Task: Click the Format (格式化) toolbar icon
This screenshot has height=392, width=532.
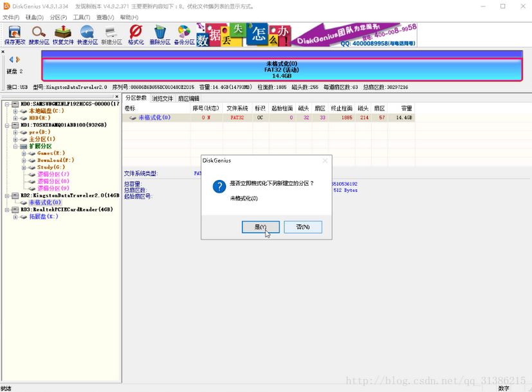Action: tap(136, 35)
